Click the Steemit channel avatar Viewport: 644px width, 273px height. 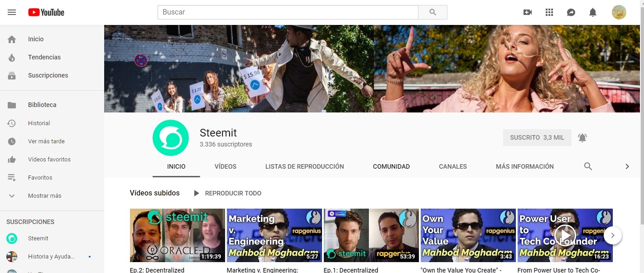click(x=171, y=138)
